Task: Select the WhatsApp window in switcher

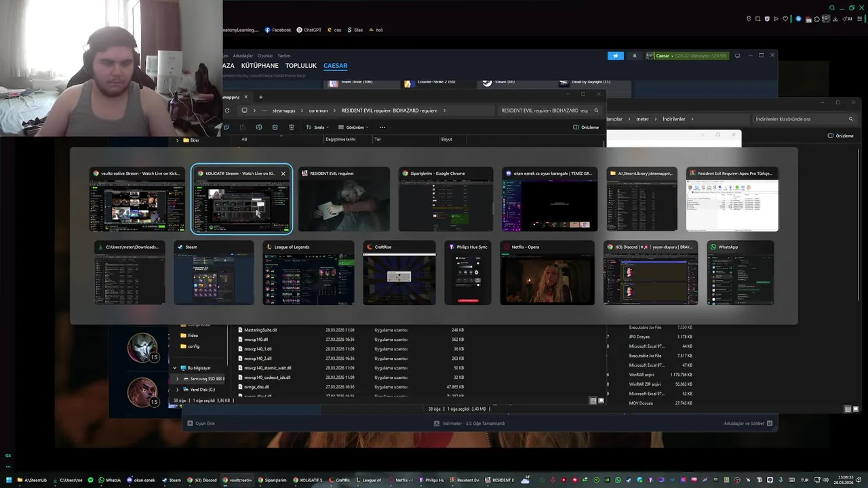Action: (x=740, y=272)
